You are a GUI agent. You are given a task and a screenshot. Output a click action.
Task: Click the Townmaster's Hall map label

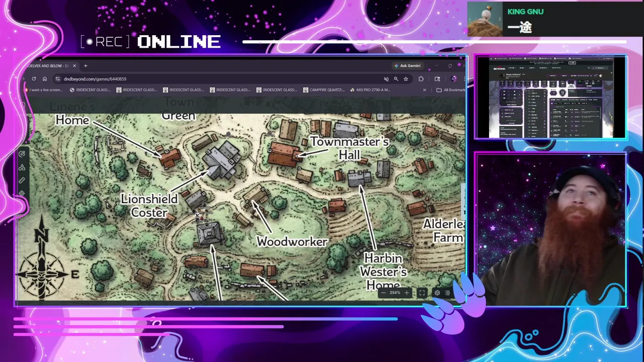[350, 148]
